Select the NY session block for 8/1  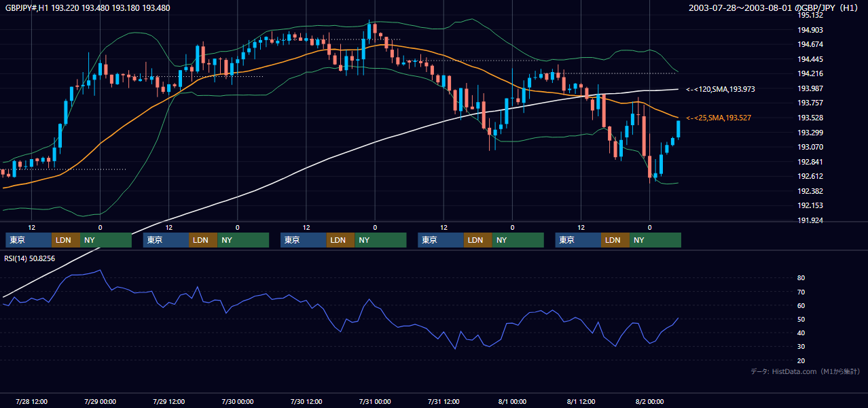(x=655, y=240)
